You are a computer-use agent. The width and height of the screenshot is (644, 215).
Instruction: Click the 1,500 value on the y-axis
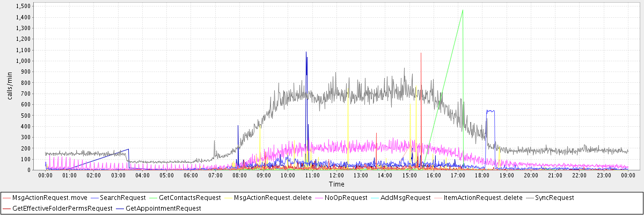(22, 6)
